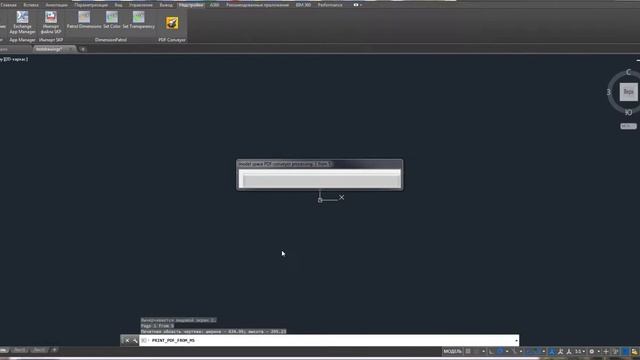Start the PDF Conveyor tool

(x=172, y=23)
